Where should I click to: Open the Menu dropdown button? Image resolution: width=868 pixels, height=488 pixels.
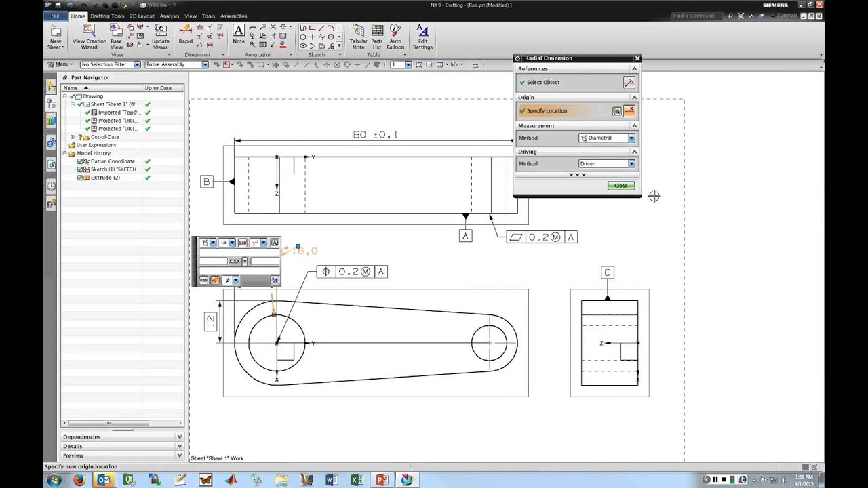(59, 65)
